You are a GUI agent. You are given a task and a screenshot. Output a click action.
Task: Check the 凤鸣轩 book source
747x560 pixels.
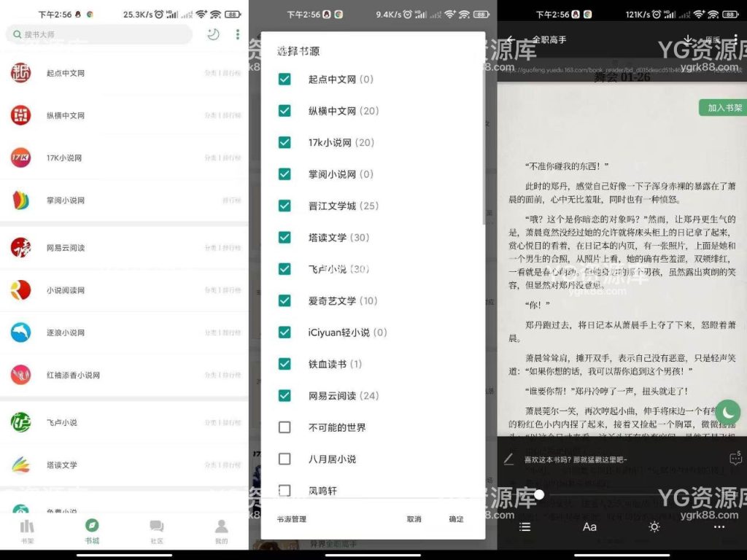[285, 491]
